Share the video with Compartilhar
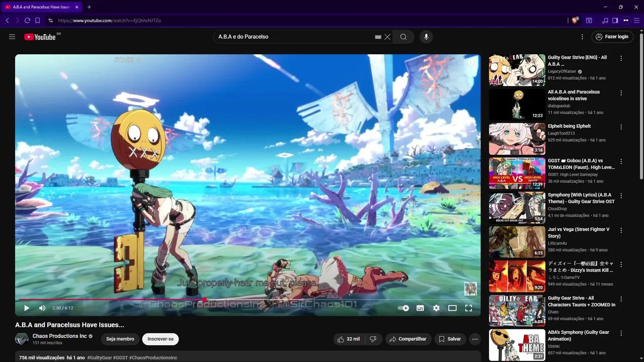644x362 pixels. click(408, 339)
